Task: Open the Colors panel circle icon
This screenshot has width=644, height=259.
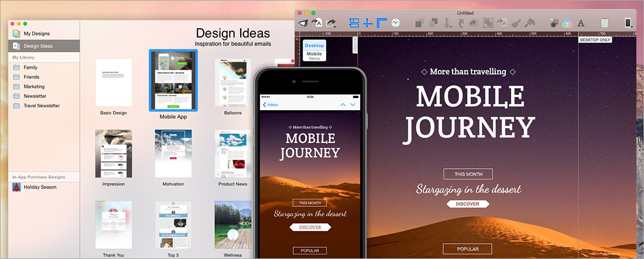Action: click(x=568, y=23)
